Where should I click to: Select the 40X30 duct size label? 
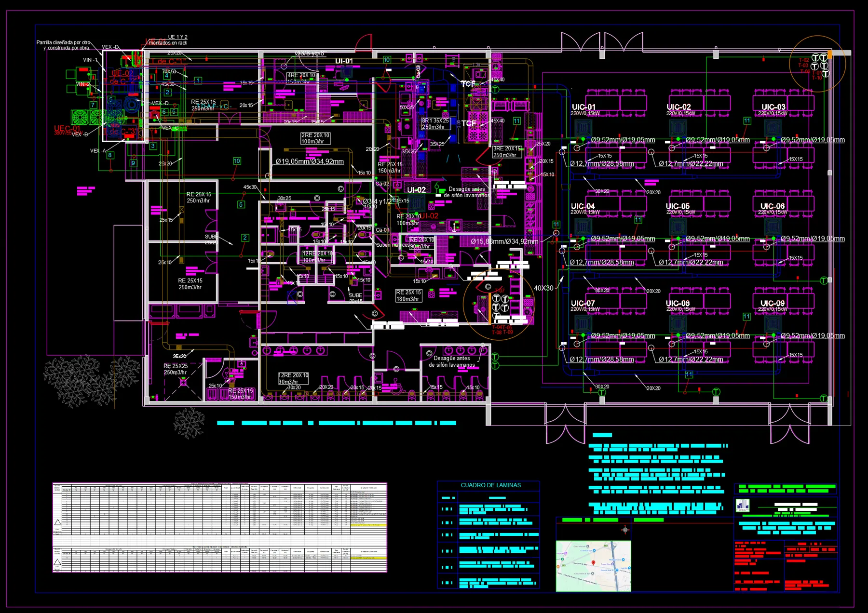click(x=543, y=288)
